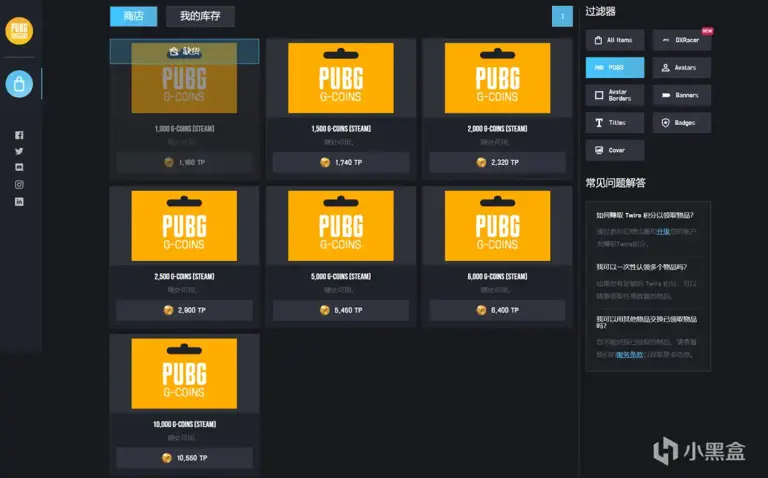
Task: Click the PUBG logo in the sidebar
Action: pyautogui.click(x=19, y=31)
